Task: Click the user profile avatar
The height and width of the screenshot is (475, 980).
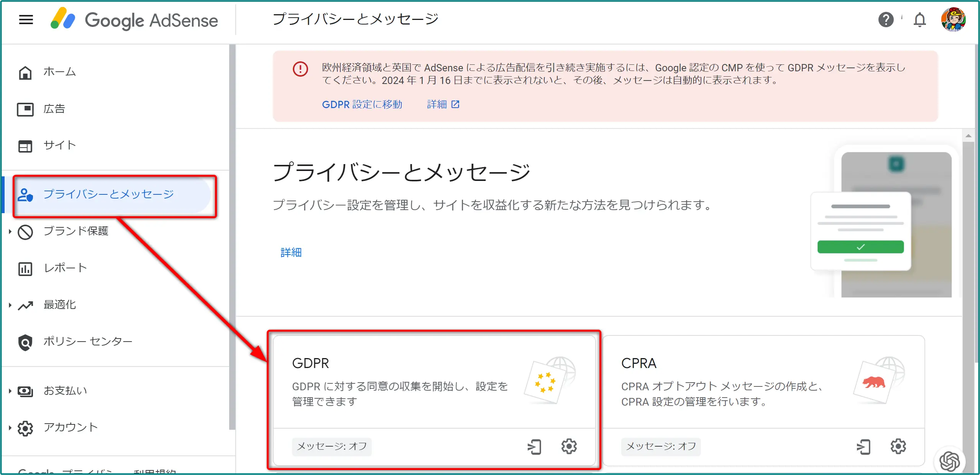Action: pyautogui.click(x=953, y=20)
